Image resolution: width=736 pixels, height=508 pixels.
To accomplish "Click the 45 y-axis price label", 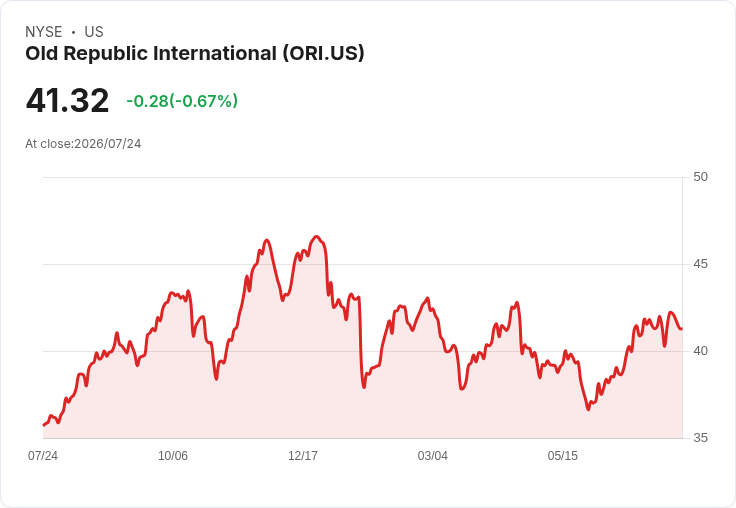I will click(x=700, y=264).
